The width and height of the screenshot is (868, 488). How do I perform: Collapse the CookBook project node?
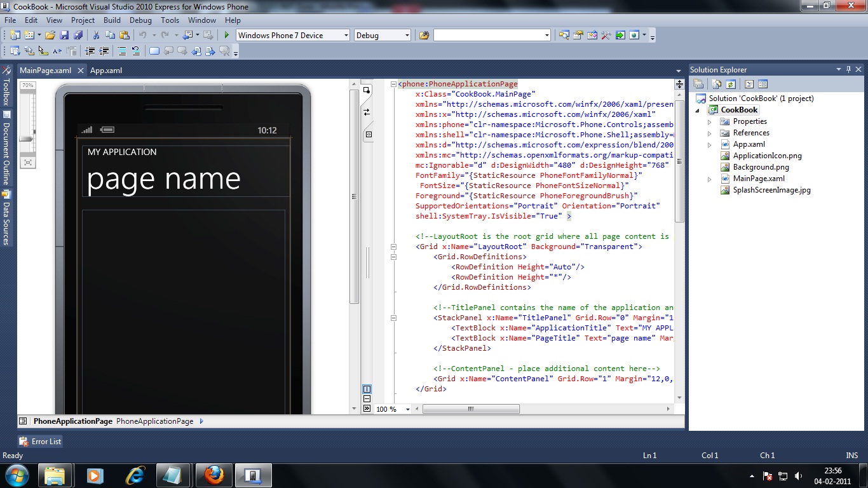698,110
